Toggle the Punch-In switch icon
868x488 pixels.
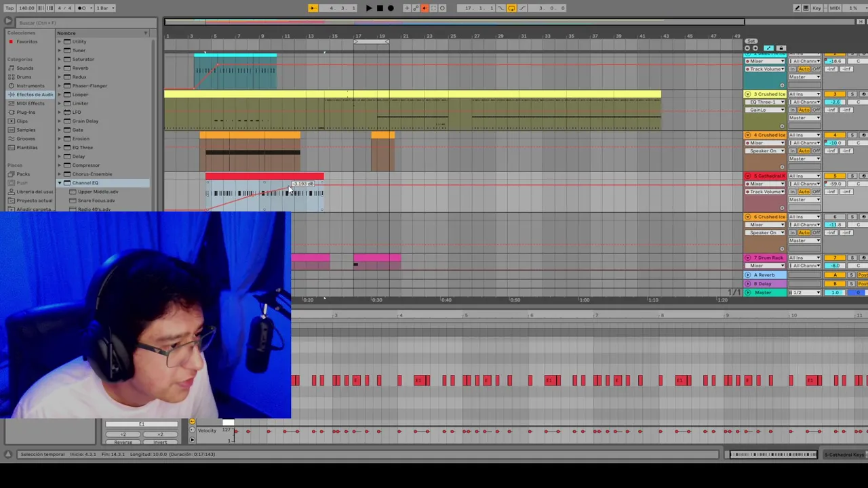click(x=501, y=8)
